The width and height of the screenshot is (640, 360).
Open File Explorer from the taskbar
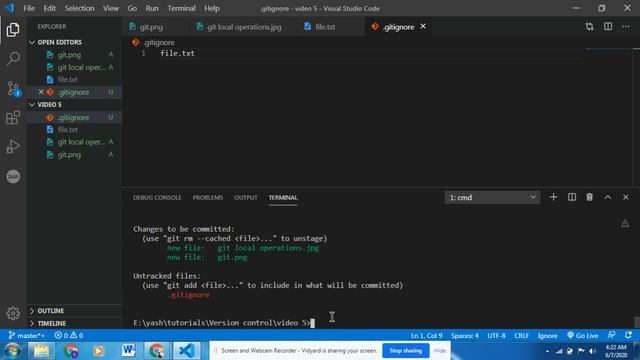pos(41,351)
